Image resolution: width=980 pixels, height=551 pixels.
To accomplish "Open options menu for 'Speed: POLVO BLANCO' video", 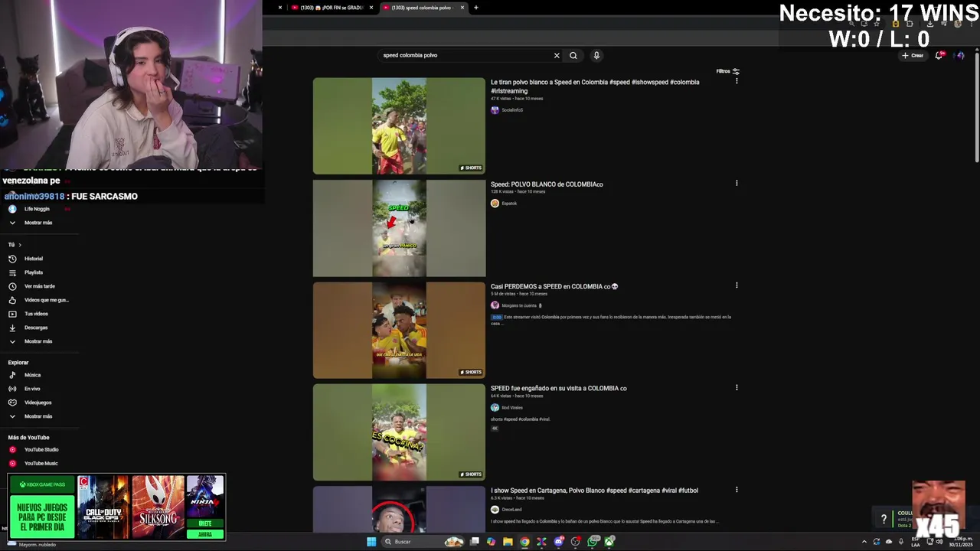I will pos(737,183).
